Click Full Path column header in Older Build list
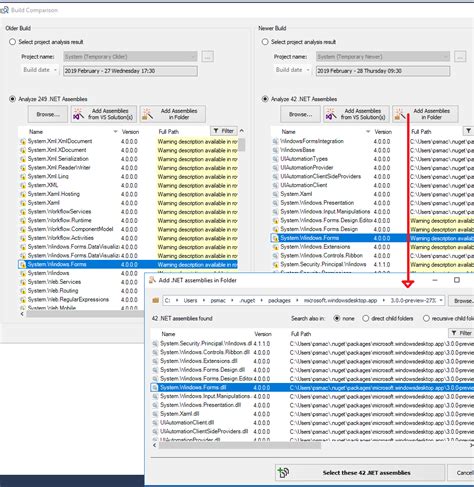 [x=168, y=132]
